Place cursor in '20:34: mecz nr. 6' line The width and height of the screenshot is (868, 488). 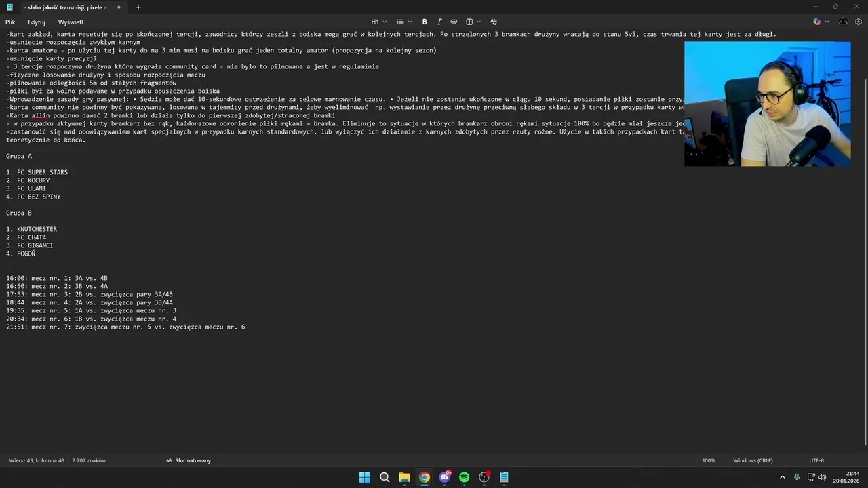92,319
